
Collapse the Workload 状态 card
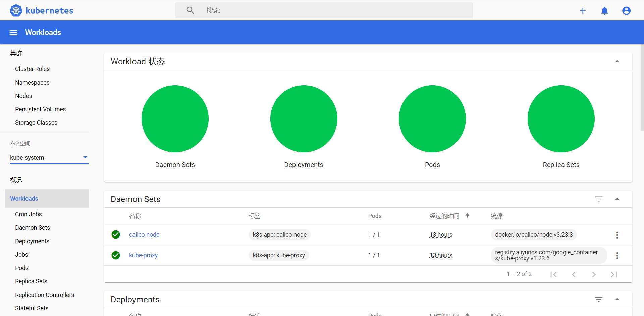pos(617,61)
